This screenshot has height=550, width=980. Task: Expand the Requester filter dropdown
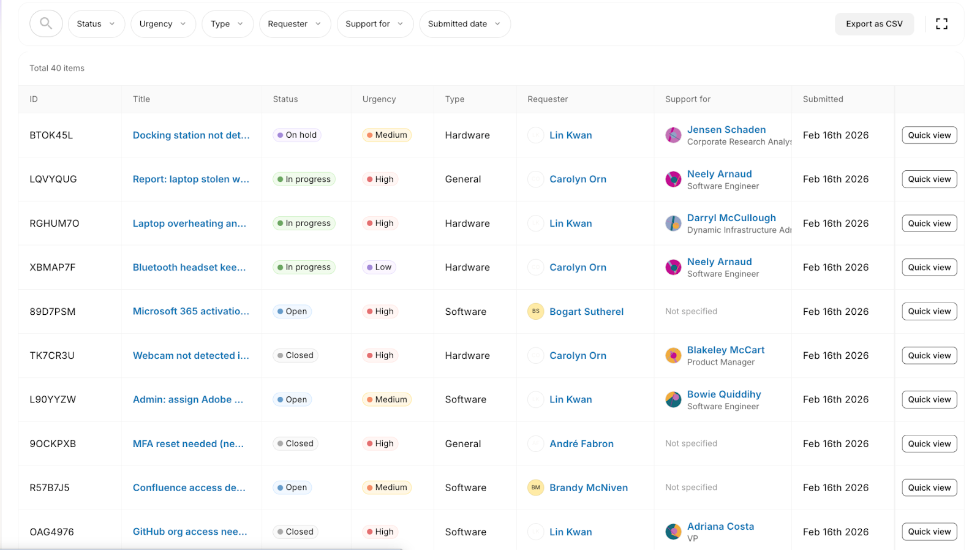(294, 24)
